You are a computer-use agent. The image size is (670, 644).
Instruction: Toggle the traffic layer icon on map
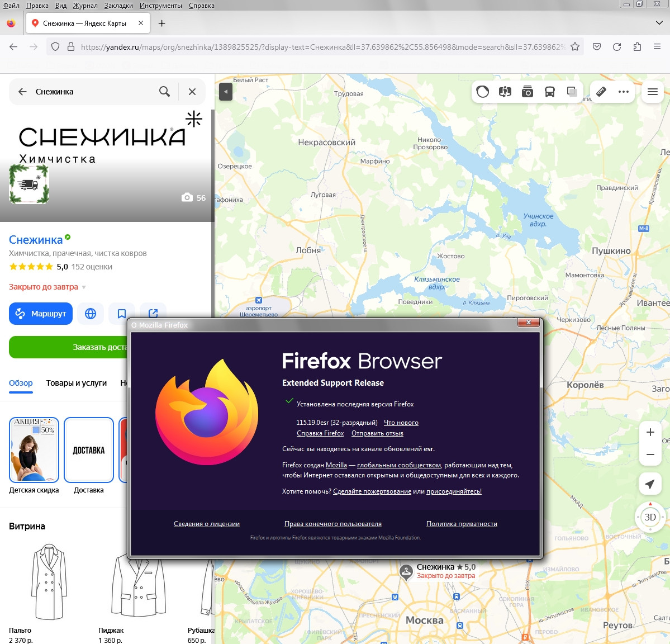click(x=483, y=92)
